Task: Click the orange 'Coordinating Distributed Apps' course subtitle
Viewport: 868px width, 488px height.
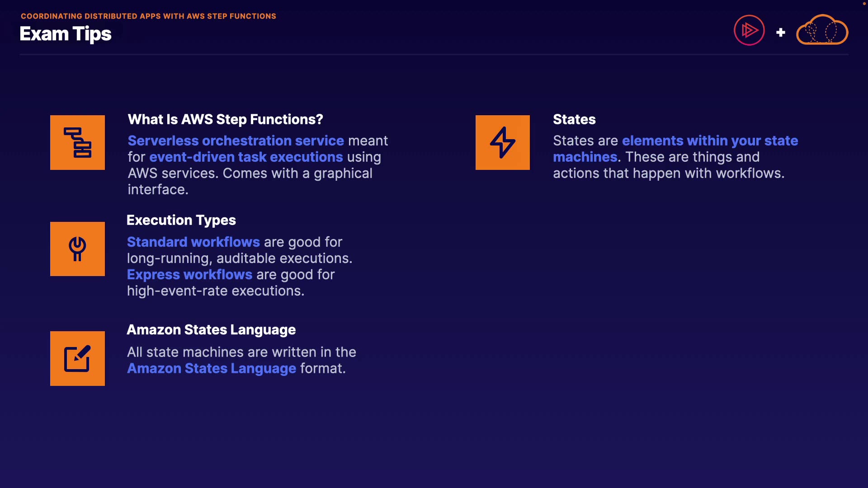Action: 148,16
